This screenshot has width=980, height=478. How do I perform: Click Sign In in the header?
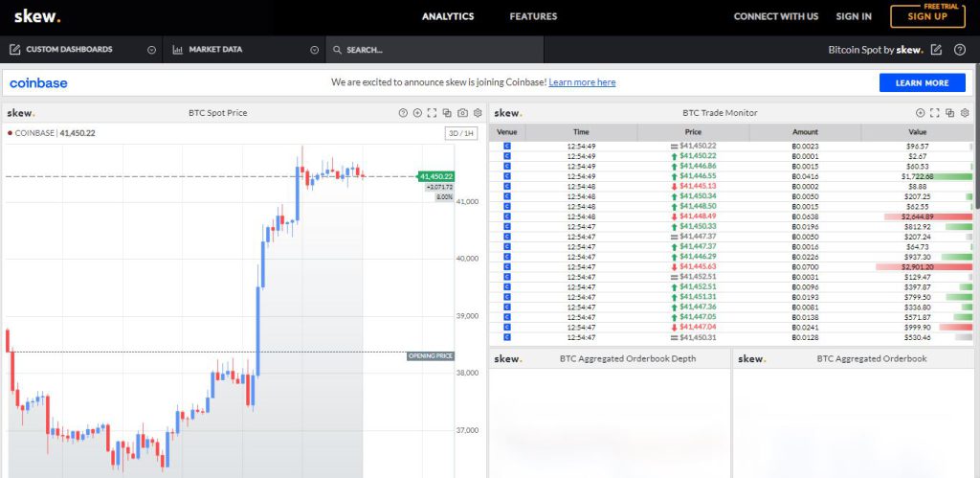(x=854, y=17)
